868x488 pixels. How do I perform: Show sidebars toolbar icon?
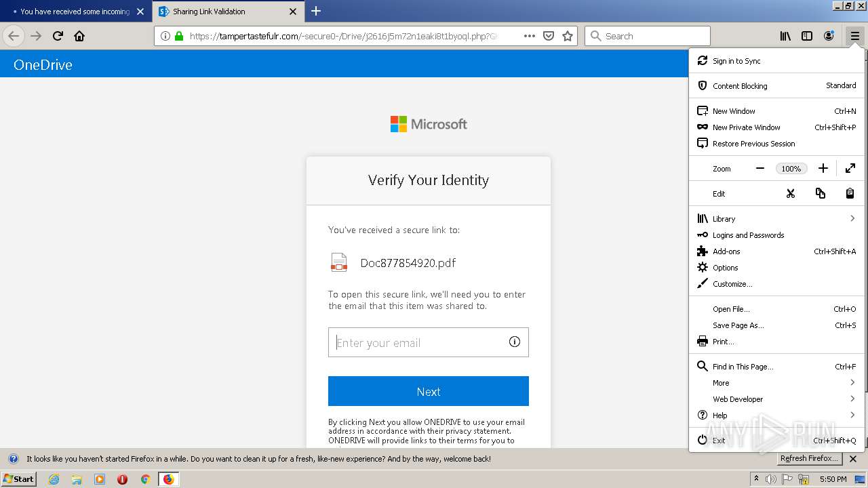[x=807, y=36]
